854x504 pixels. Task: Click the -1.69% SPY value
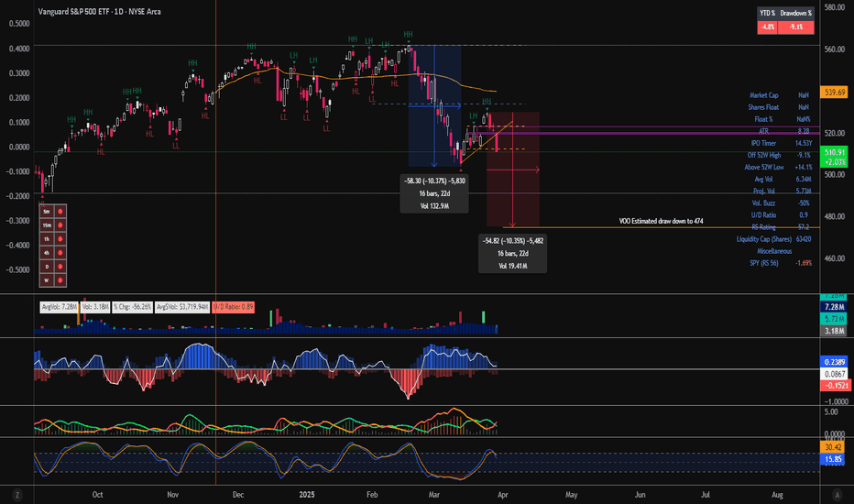[x=804, y=263]
